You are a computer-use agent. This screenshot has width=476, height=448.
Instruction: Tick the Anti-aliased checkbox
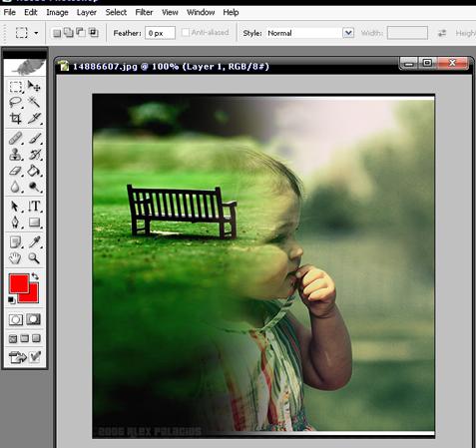pos(186,33)
